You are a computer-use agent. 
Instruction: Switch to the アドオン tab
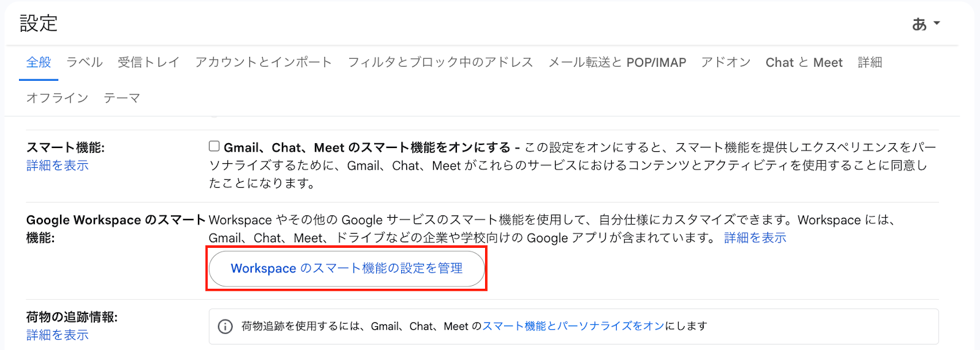726,62
